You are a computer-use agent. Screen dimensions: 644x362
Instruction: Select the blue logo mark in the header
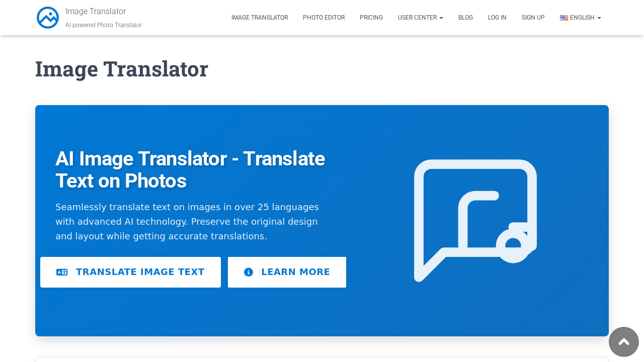47,17
